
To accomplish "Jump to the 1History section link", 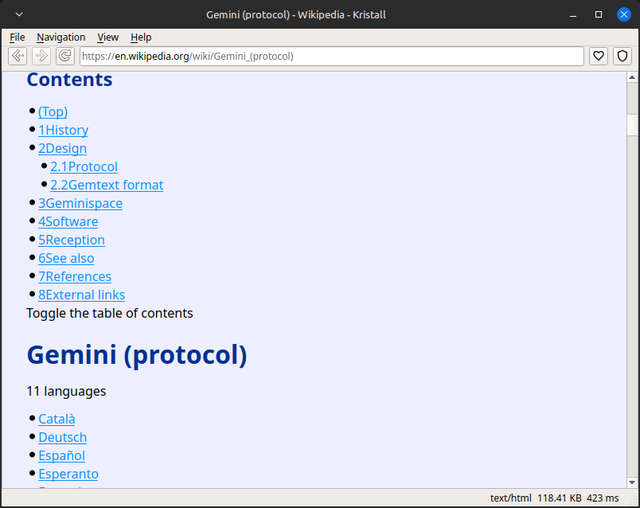I will coord(63,130).
